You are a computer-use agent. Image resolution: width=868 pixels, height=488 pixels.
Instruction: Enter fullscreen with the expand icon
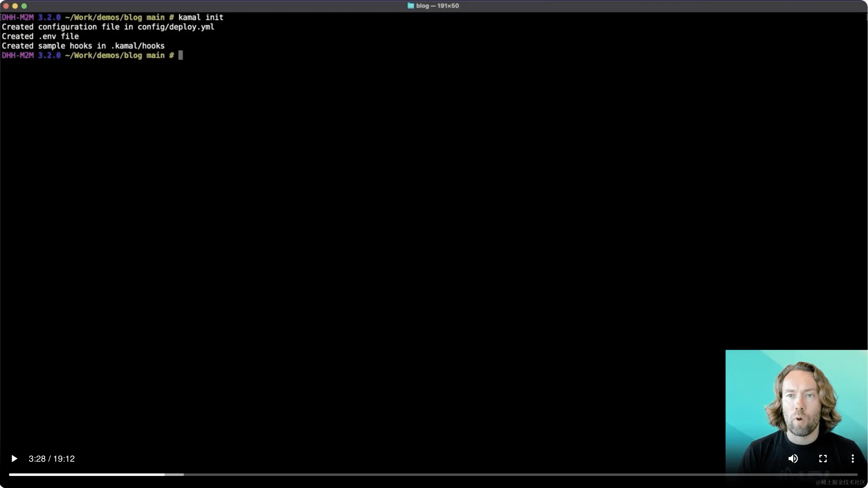click(823, 458)
